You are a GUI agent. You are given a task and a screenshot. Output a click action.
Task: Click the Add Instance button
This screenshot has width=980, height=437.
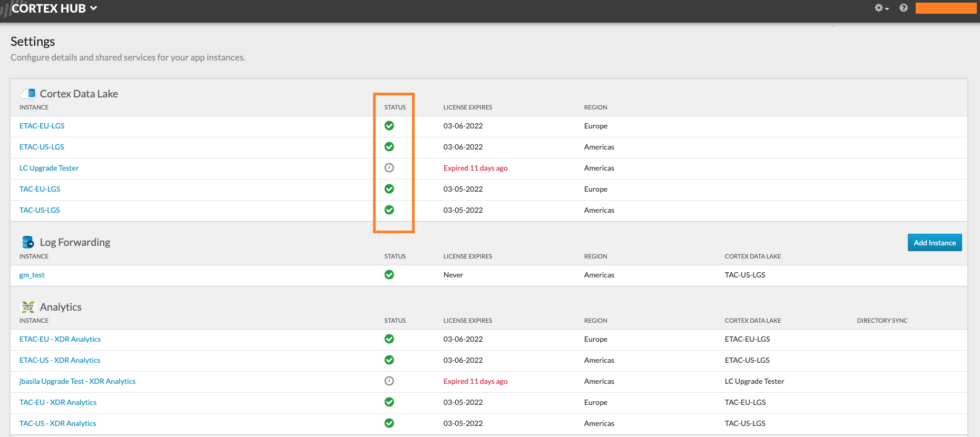tap(934, 243)
